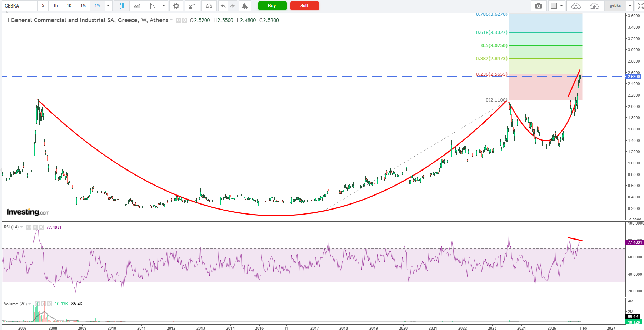Take a chart snapshot with camera icon

(539, 6)
